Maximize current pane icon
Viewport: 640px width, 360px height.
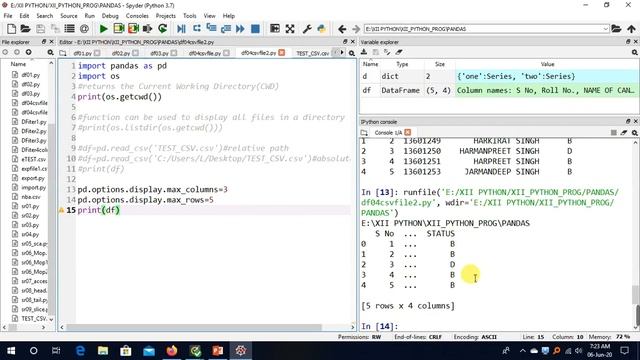[x=275, y=29]
